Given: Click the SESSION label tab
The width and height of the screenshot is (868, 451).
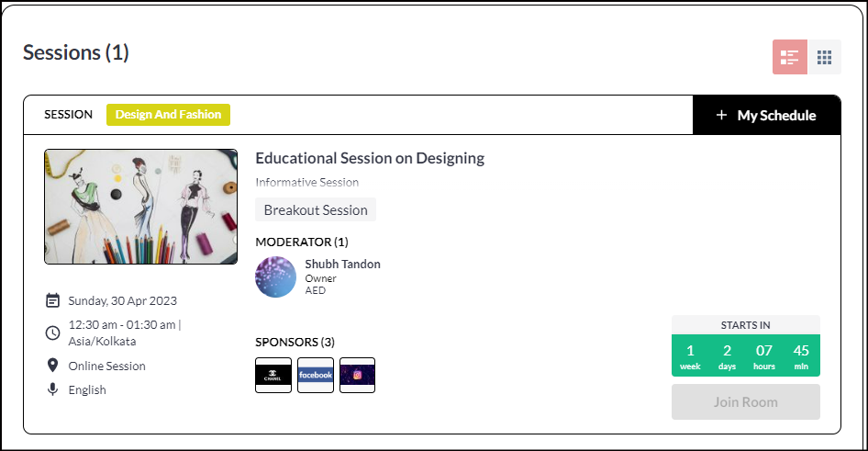Looking at the screenshot, I should point(69,115).
